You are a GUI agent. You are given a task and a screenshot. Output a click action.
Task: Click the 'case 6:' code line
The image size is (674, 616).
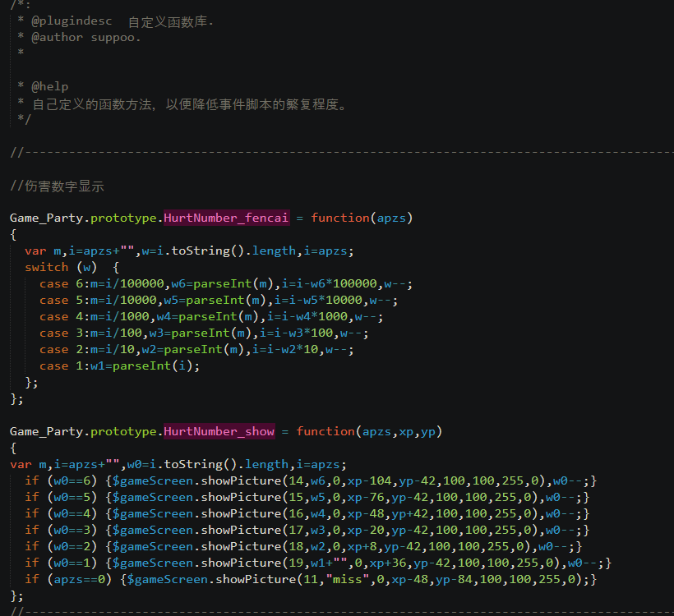(x=226, y=283)
